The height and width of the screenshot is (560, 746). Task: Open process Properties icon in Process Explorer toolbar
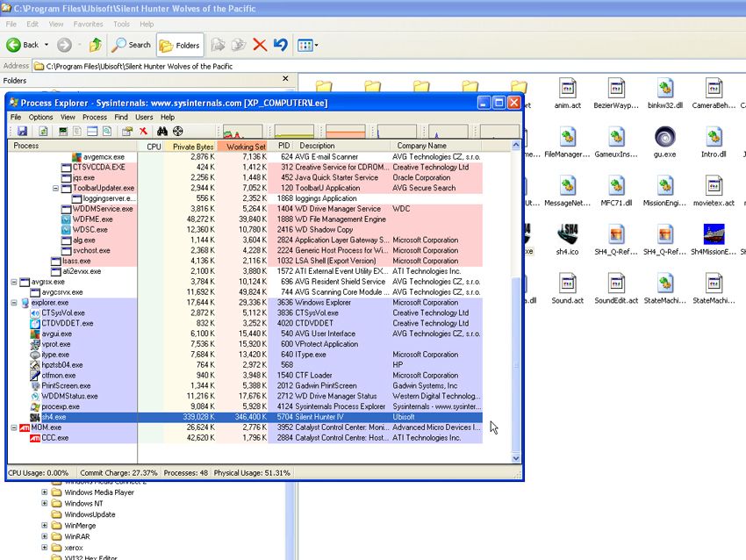(127, 132)
